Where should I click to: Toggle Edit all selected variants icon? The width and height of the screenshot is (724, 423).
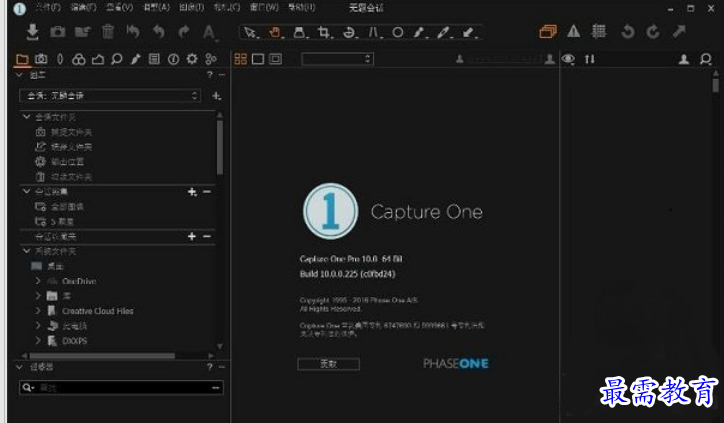(x=548, y=31)
